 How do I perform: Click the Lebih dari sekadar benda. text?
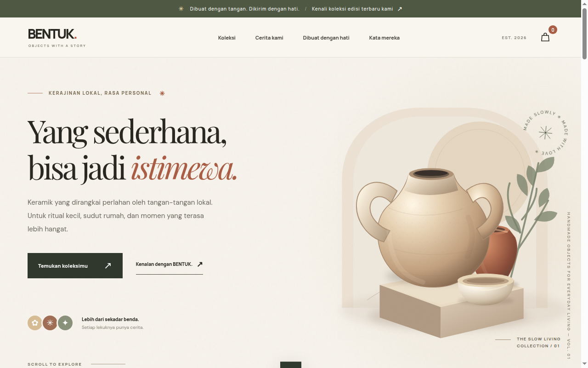coord(110,319)
